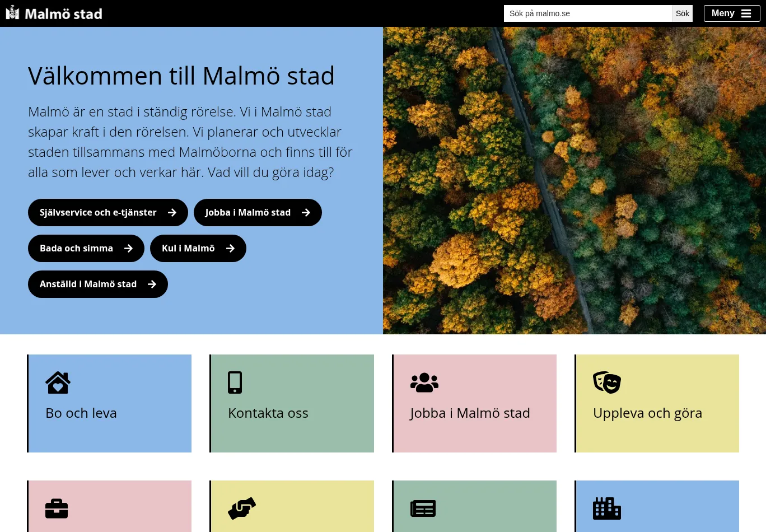The height and width of the screenshot is (532, 766).
Task: Open the Kul i Malmö link
Action: [198, 249]
